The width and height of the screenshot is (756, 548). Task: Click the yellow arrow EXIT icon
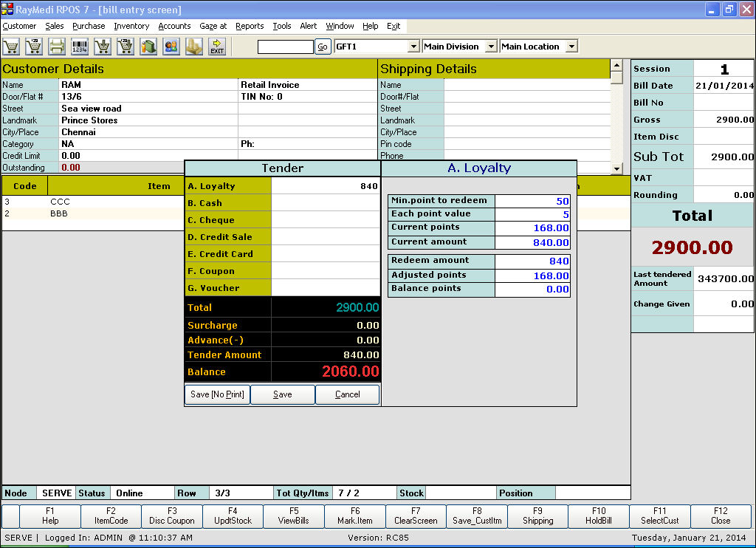(x=217, y=47)
